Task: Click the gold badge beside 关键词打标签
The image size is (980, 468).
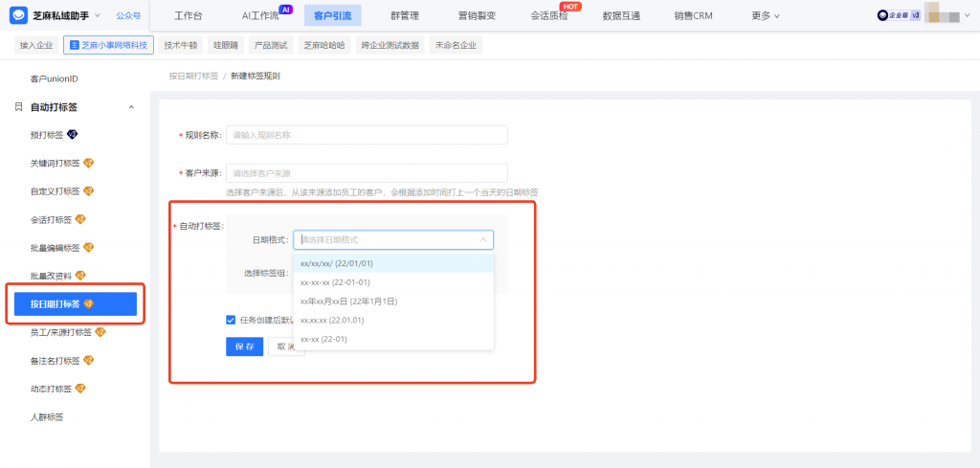Action: click(x=88, y=163)
